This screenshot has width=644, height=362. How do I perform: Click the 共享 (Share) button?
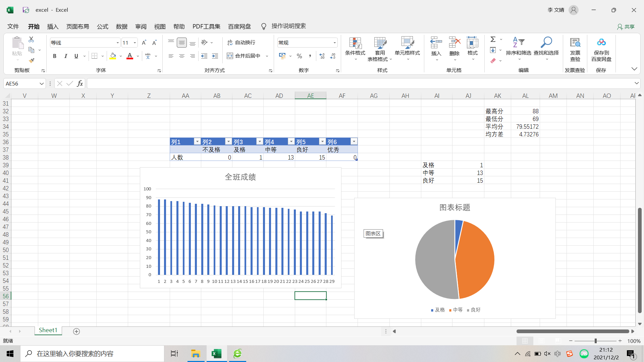coord(626,26)
